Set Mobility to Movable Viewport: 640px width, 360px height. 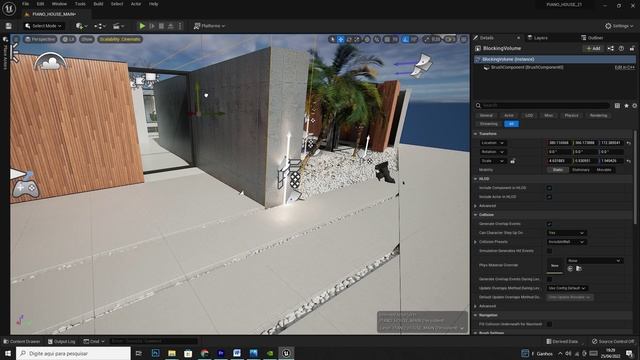[604, 170]
